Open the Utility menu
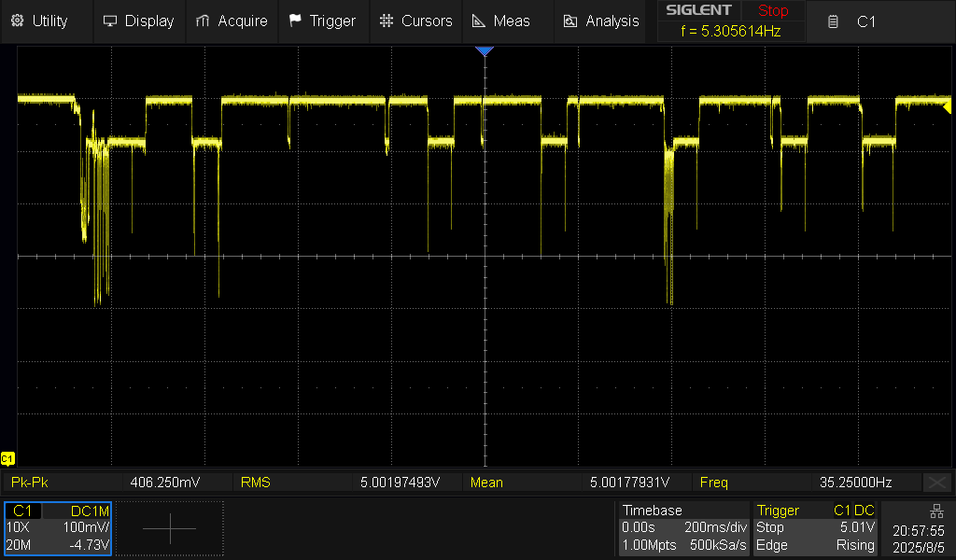Viewport: 956px width, 560px height. point(39,21)
